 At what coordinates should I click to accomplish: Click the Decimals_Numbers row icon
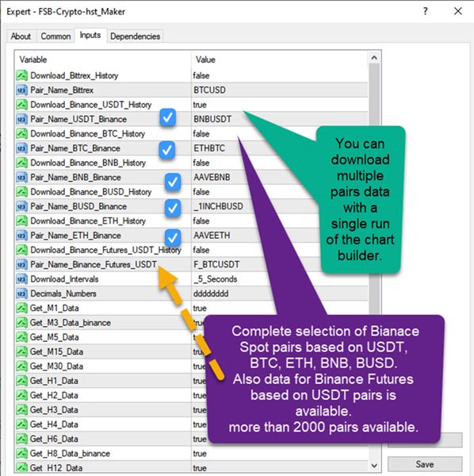(x=22, y=294)
